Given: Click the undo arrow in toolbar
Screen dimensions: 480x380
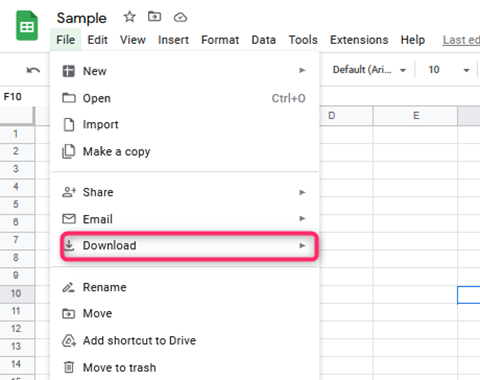Looking at the screenshot, I should coord(33,70).
